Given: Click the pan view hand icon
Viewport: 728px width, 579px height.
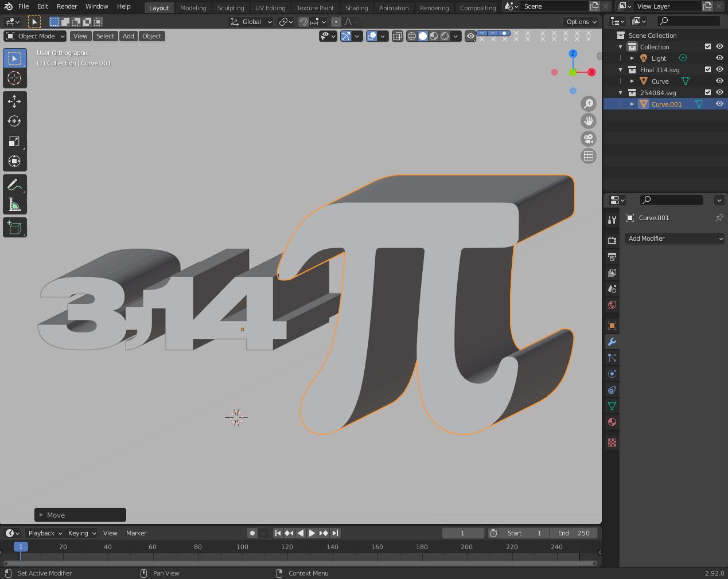Looking at the screenshot, I should 589,121.
